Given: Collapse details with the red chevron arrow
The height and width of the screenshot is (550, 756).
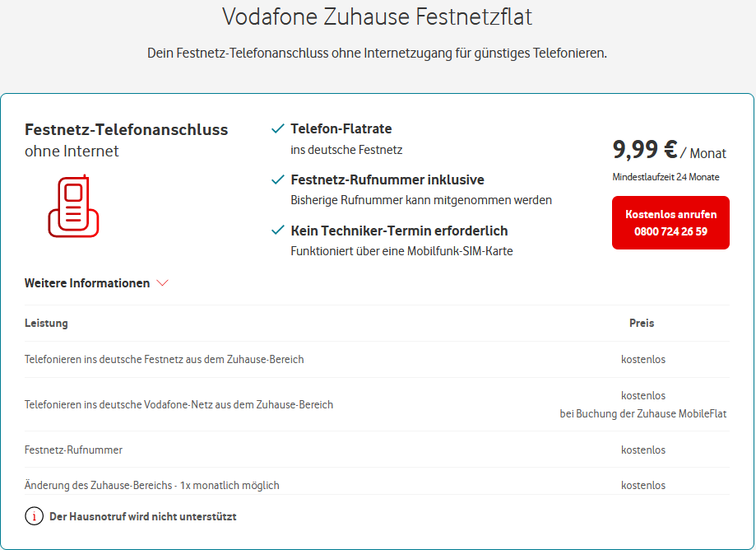Looking at the screenshot, I should 162,283.
